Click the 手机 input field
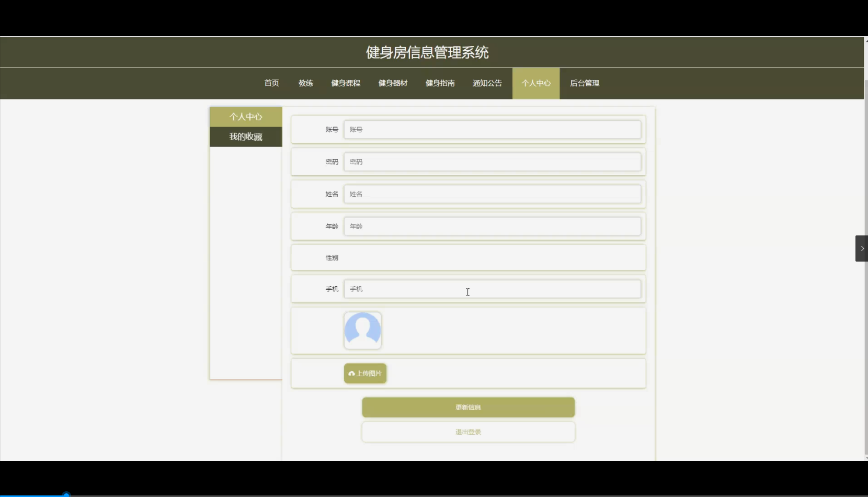This screenshot has width=868, height=497. (x=492, y=289)
